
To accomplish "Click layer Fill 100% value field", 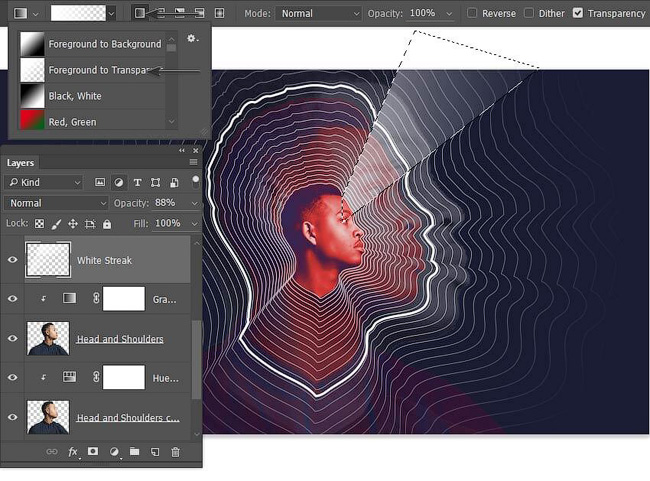I will point(170,224).
